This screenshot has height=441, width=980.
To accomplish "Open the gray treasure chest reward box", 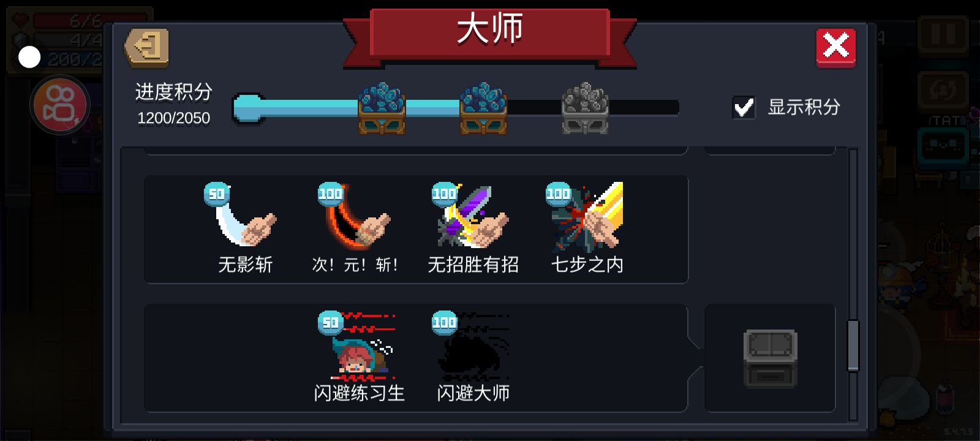I will click(x=770, y=358).
